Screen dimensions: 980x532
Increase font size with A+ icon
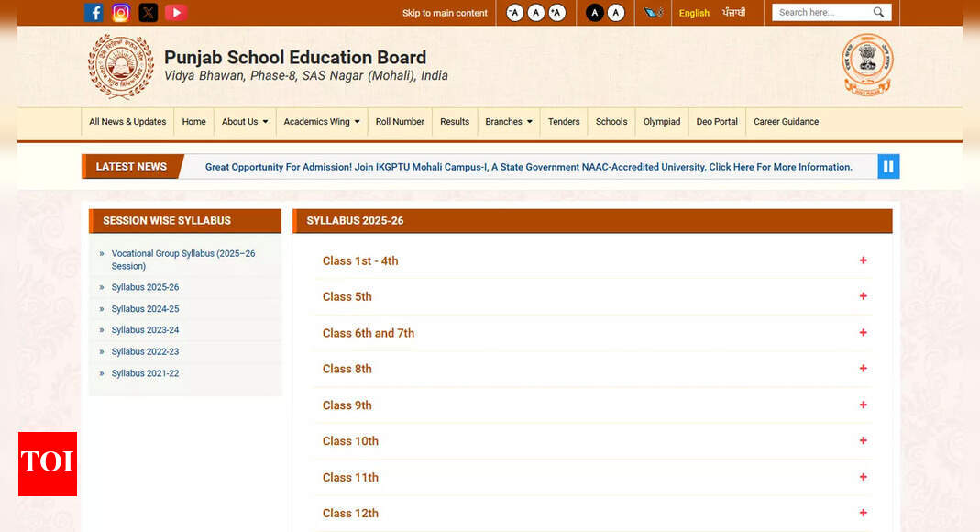tap(556, 13)
